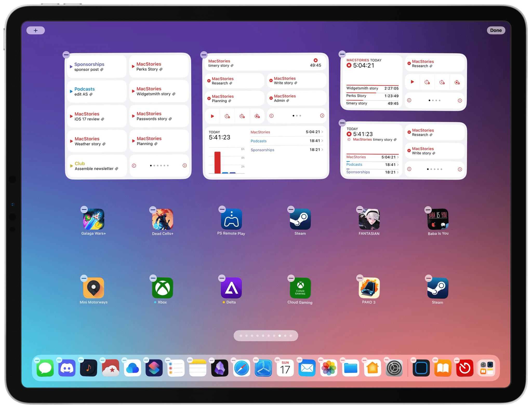The image size is (532, 409).
Task: Click Done to exit edit mode
Action: [x=496, y=30]
